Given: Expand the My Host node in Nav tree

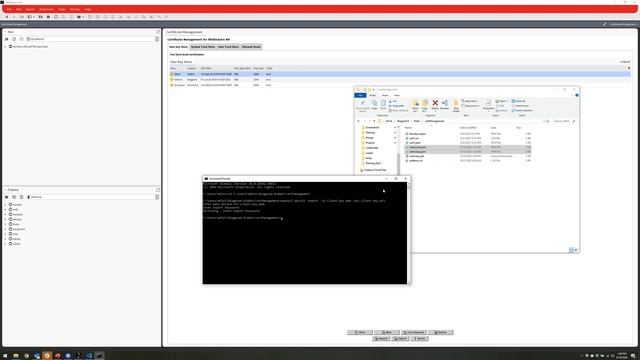Looking at the screenshot, I should coord(5,47).
